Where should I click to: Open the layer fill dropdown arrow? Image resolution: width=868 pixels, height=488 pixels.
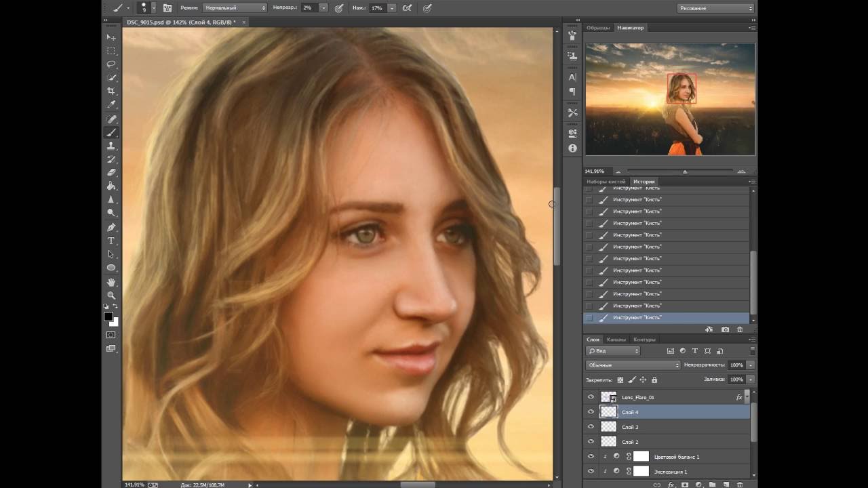(751, 380)
